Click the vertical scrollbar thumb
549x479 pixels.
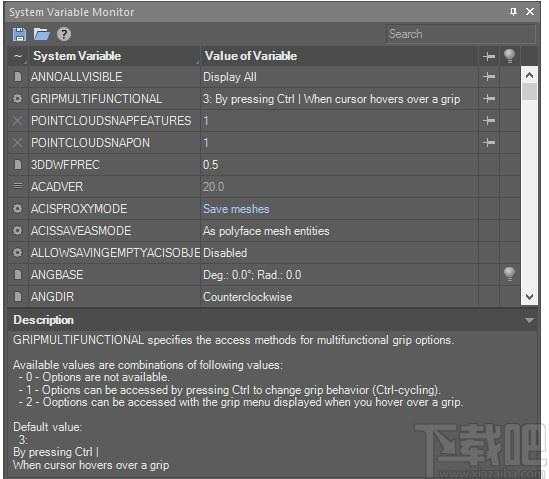pos(529,92)
